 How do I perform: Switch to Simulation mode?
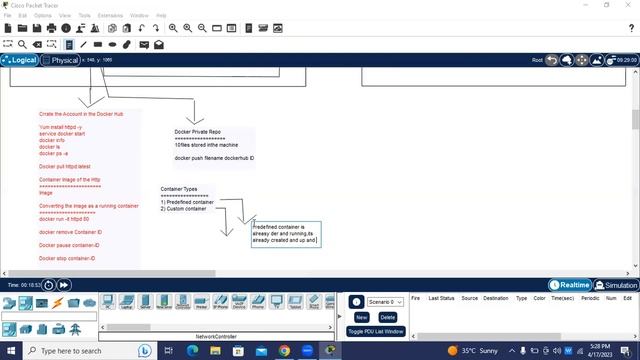coord(616,285)
